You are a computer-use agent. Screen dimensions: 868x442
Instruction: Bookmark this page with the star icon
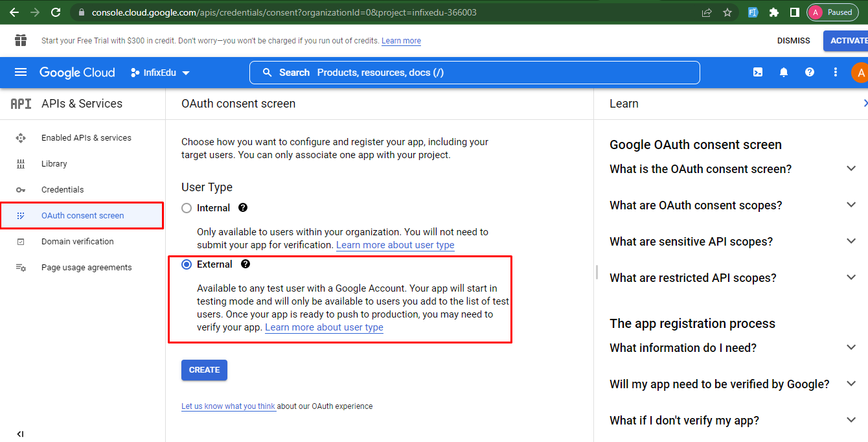point(727,12)
